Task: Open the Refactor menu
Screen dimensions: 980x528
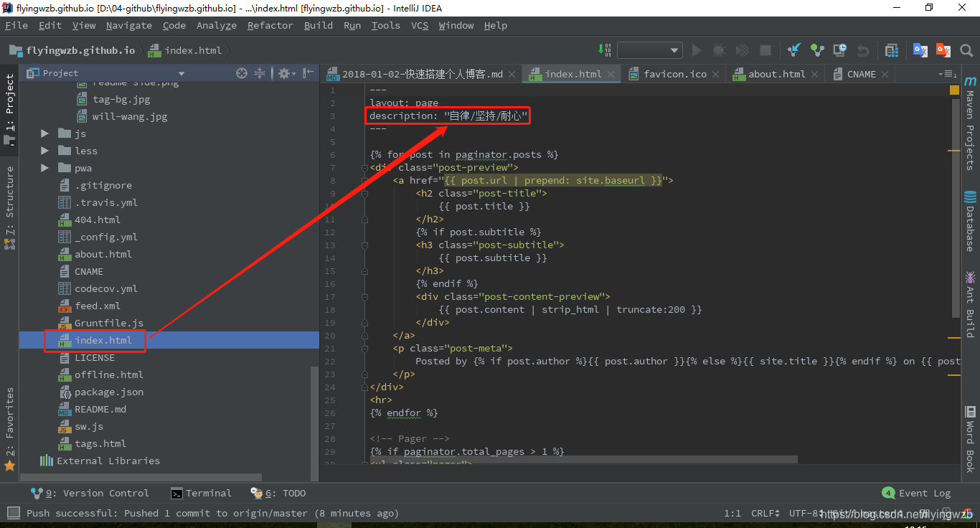Action: click(x=270, y=25)
